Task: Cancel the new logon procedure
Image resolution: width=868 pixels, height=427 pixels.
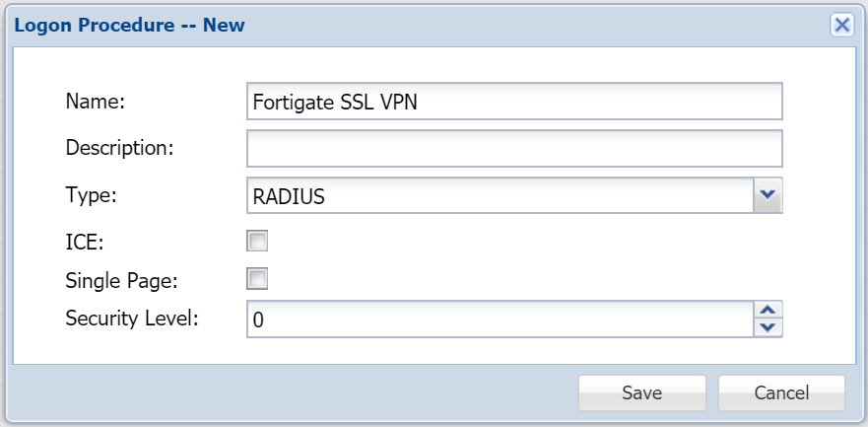Action: (x=781, y=392)
